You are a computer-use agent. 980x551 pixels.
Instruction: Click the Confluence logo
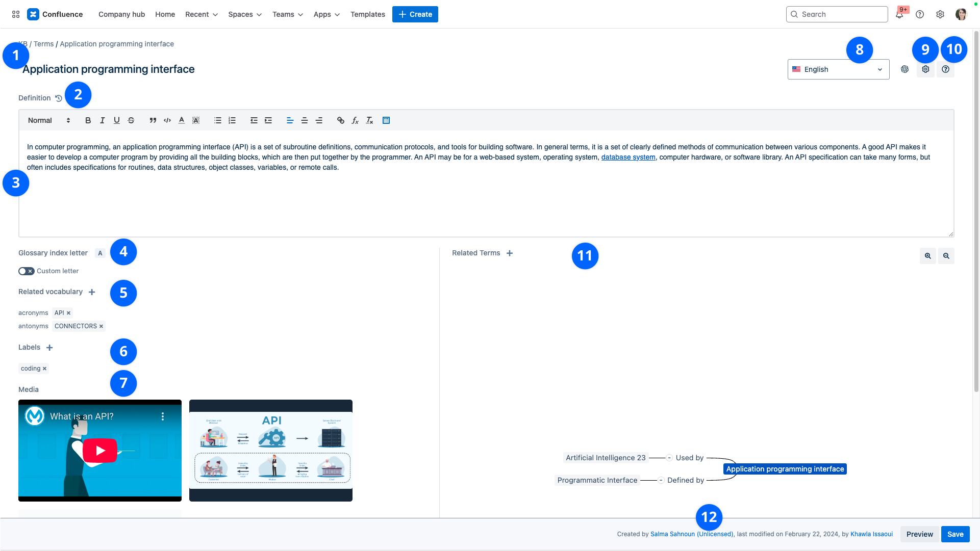coord(55,14)
